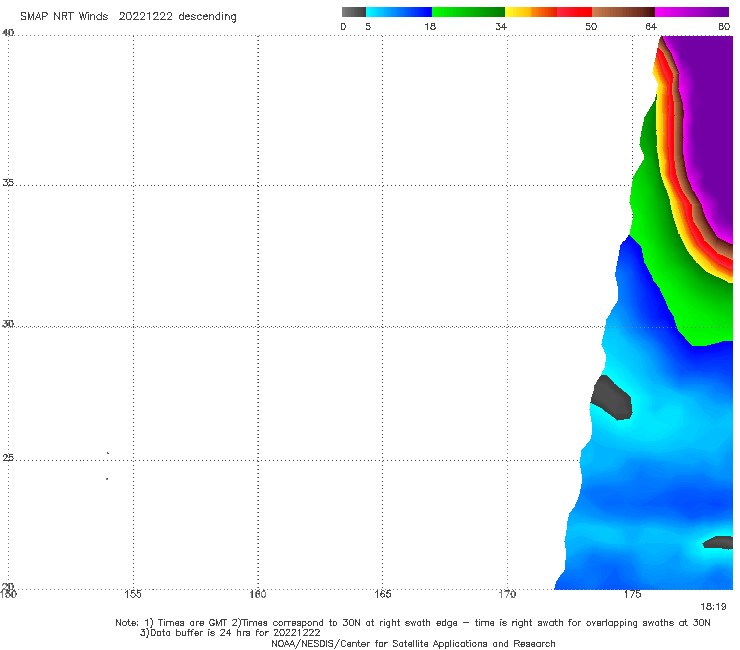Click the longitude label '155'
The image size is (740, 650).
[x=133, y=594]
